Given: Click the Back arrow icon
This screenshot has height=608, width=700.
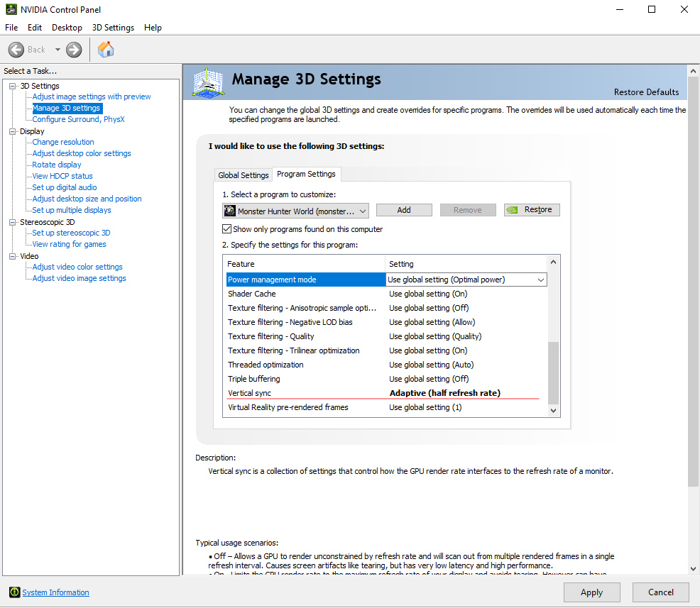Looking at the screenshot, I should click(17, 50).
